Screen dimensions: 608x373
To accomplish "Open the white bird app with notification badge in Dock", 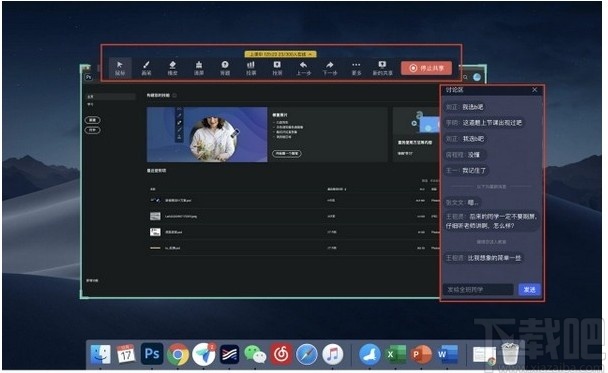I will (204, 354).
